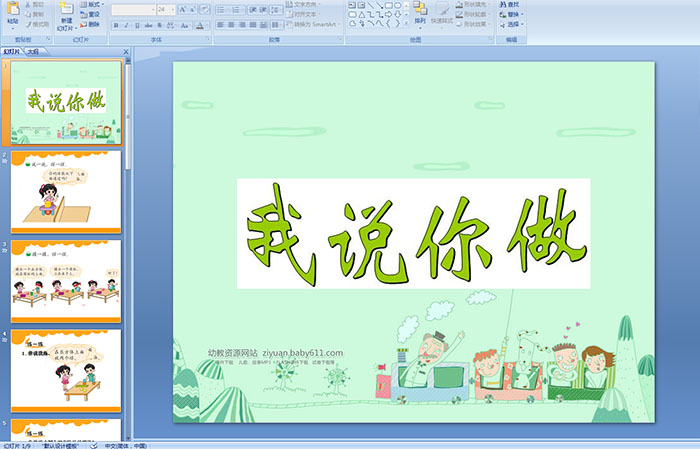This screenshot has width=700, height=449.
Task: Reset the slide with 重设
Action: point(90,14)
